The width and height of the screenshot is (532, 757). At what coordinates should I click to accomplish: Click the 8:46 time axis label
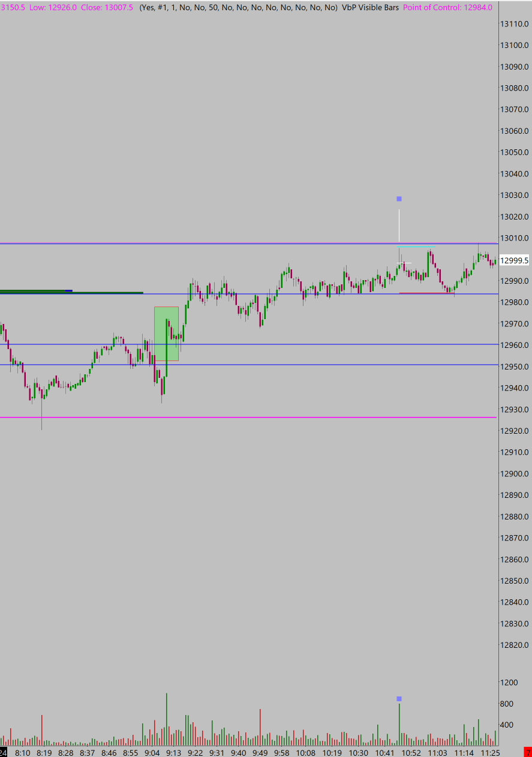pos(109,752)
